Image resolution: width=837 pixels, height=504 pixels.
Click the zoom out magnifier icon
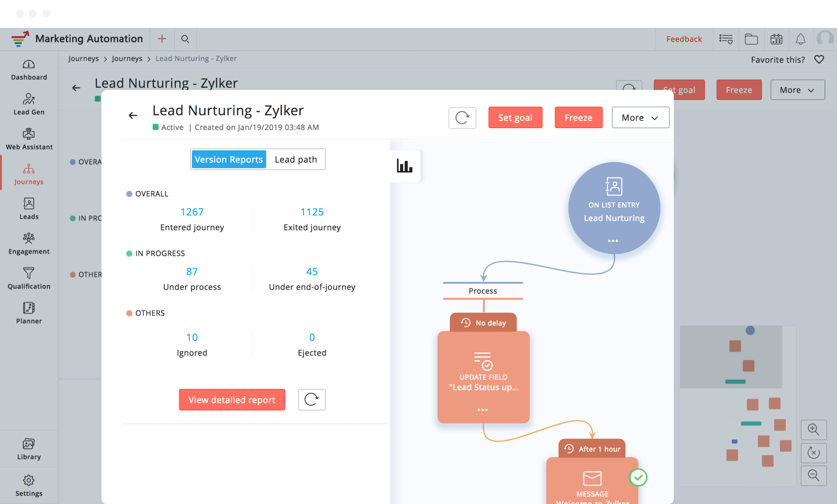(x=813, y=475)
